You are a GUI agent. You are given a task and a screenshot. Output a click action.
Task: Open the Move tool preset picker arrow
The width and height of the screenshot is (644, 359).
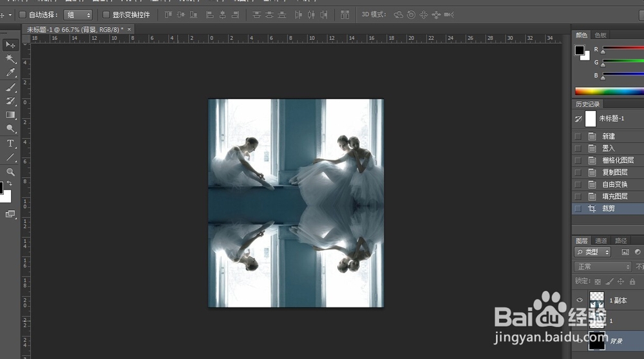click(x=10, y=15)
